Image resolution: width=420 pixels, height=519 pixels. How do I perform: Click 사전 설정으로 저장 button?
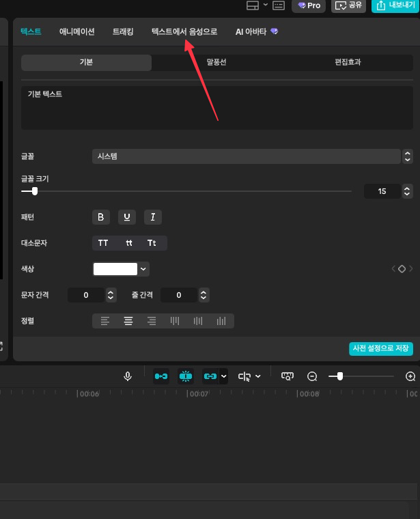tap(381, 348)
